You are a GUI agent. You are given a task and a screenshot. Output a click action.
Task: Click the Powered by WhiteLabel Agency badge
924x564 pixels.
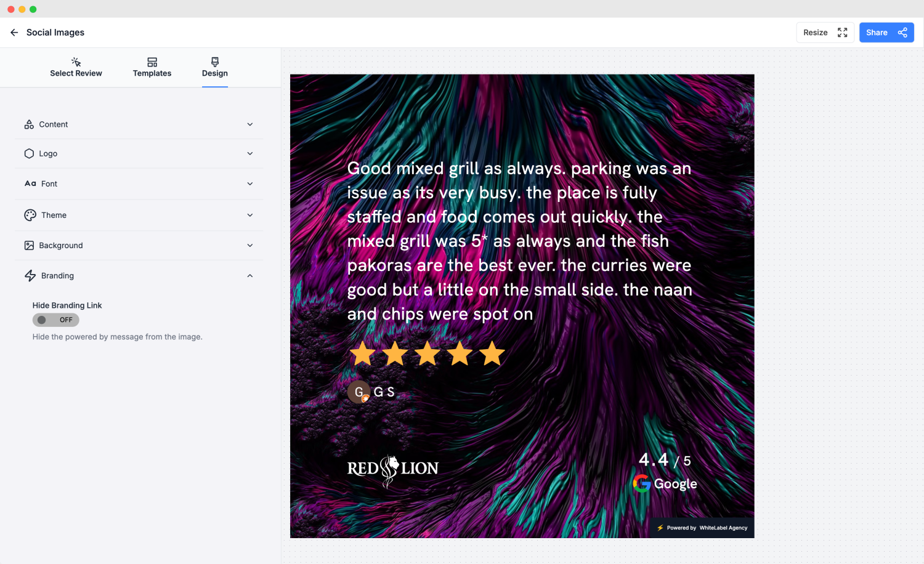[702, 528]
